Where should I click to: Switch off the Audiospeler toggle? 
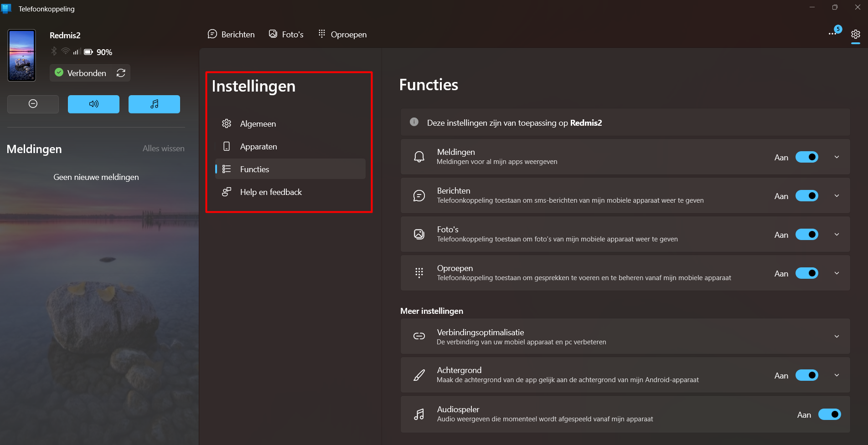[829, 414]
